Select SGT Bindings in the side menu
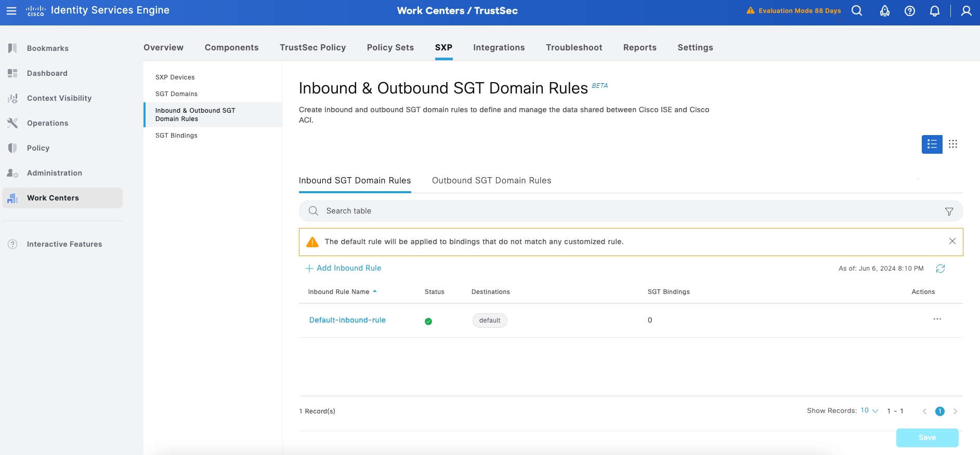This screenshot has width=980, height=455. coord(176,136)
